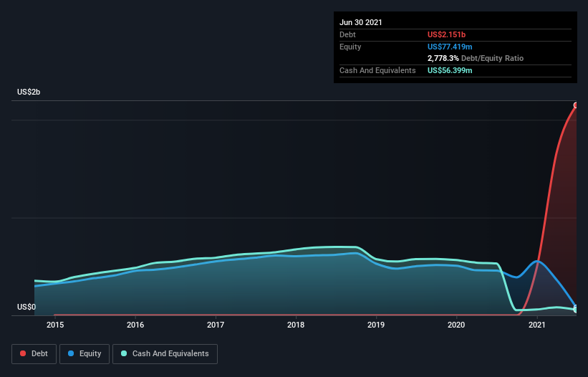Click the Jun 30 2021 tooltip date
This screenshot has width=588, height=377.
[x=361, y=22]
